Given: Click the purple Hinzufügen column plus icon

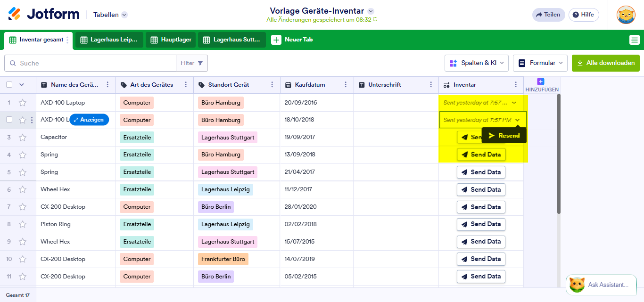Looking at the screenshot, I should click(541, 82).
